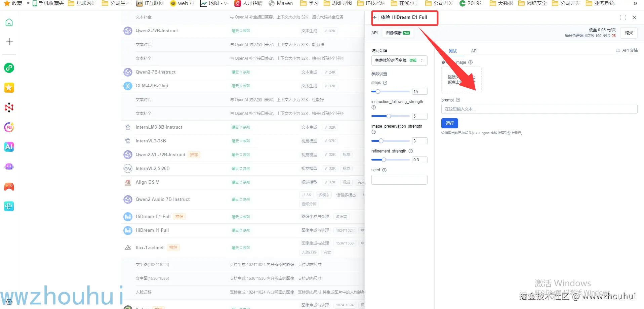This screenshot has height=309, width=644.
Task: Click the seed input field
Action: [399, 180]
